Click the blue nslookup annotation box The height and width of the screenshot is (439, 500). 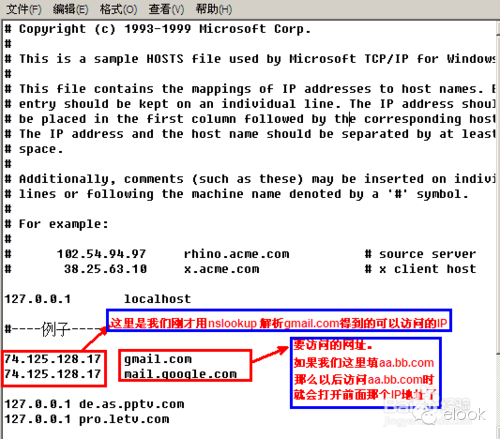click(279, 320)
